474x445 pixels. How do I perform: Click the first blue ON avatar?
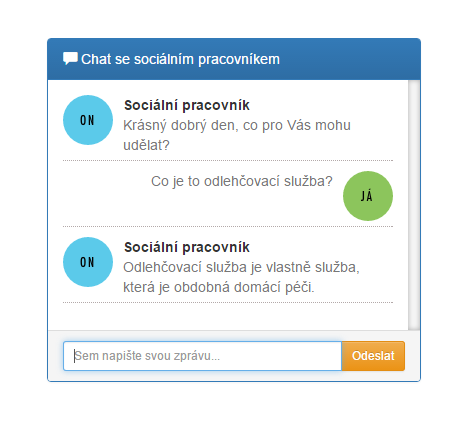click(x=88, y=120)
